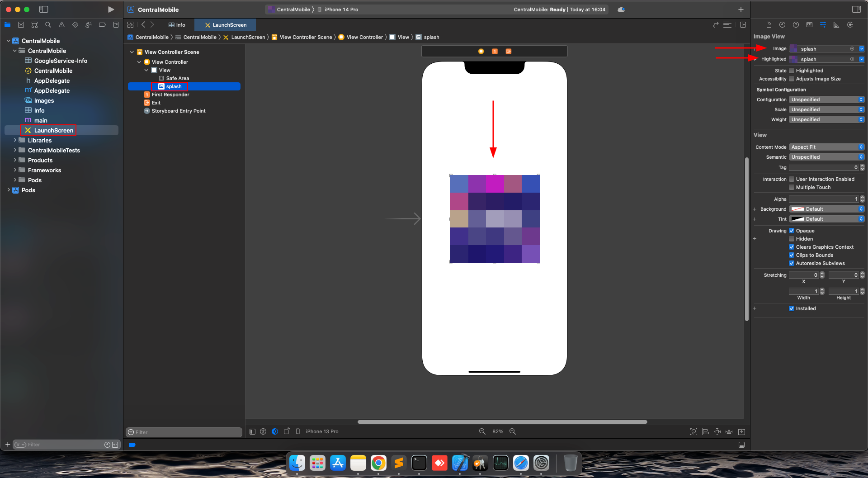Toggle the Highlighted state checkbox

pyautogui.click(x=792, y=71)
